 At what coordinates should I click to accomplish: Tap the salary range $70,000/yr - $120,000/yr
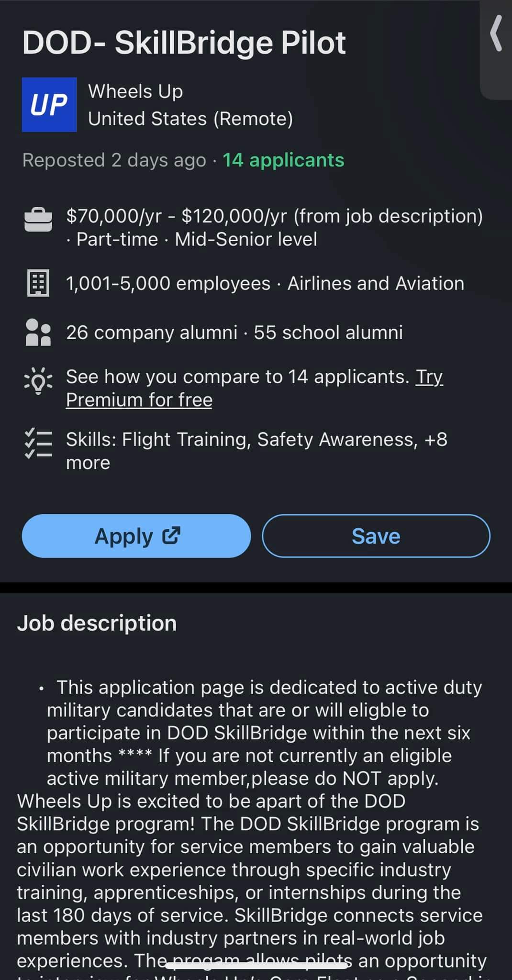tap(177, 216)
